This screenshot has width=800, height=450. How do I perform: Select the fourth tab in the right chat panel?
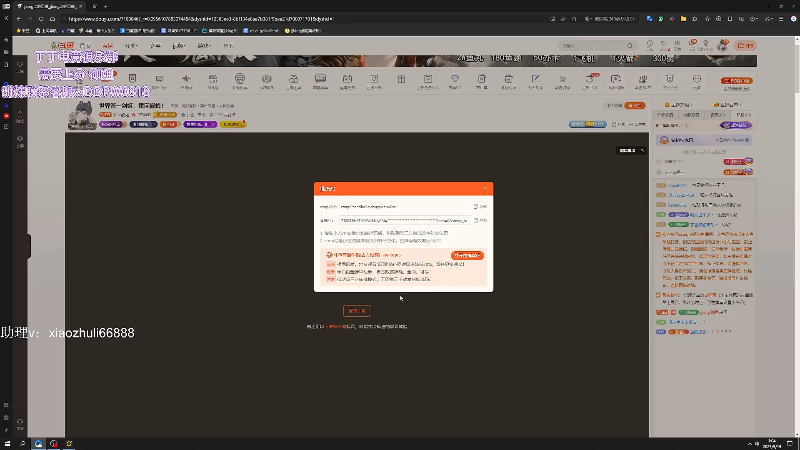[743, 115]
